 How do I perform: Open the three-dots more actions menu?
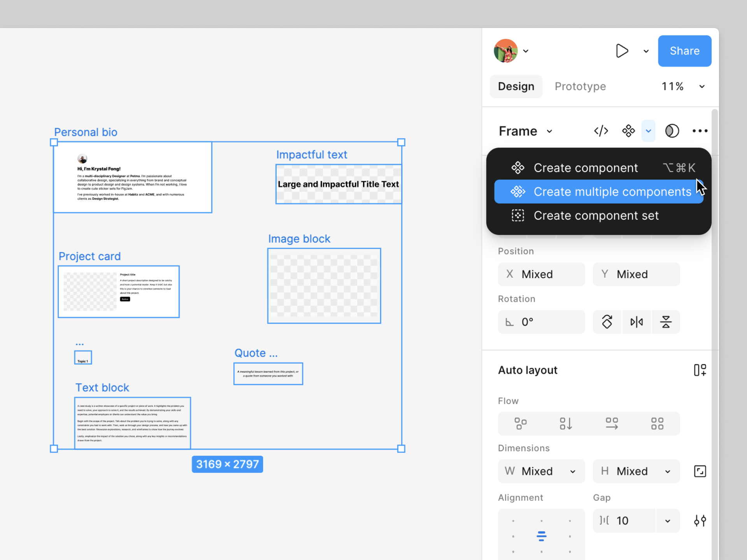click(x=700, y=131)
